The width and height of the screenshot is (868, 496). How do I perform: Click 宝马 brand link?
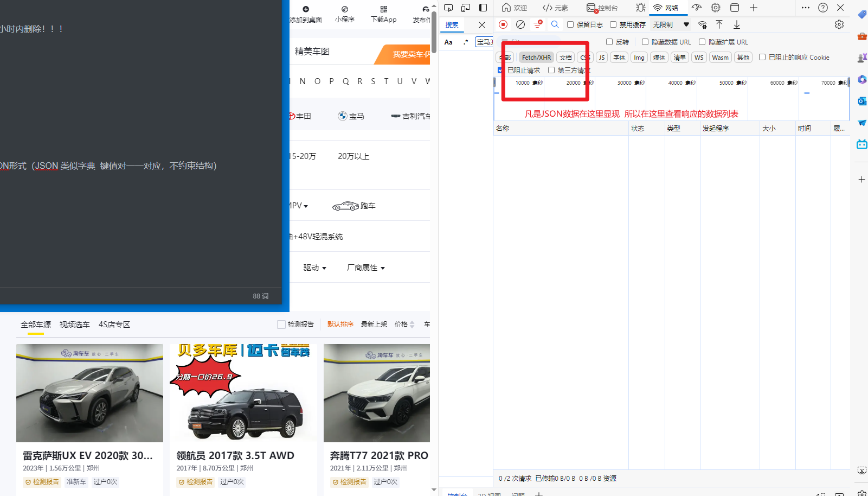pyautogui.click(x=351, y=116)
